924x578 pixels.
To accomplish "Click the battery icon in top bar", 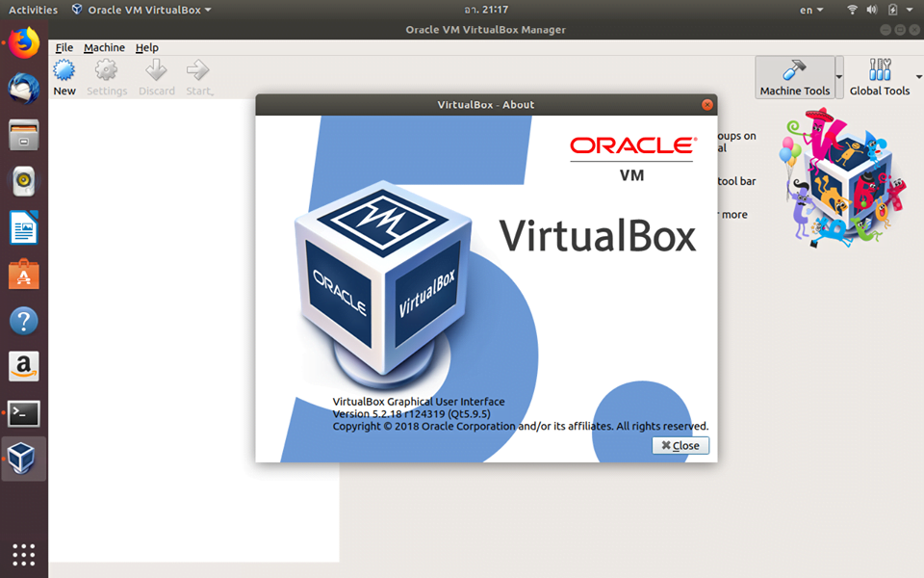I will 893,10.
